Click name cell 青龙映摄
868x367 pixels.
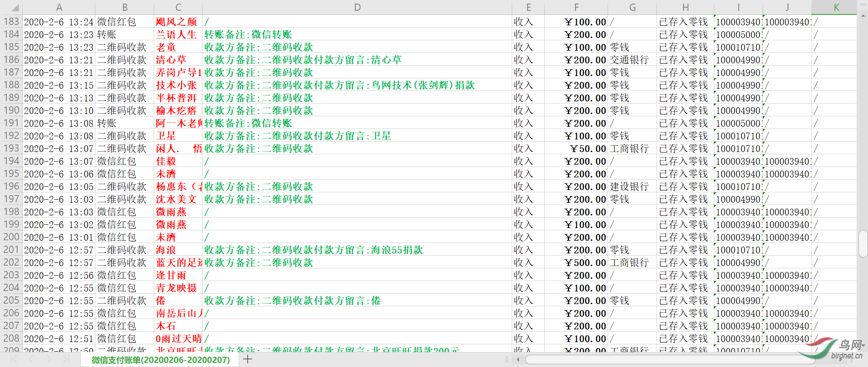(178, 288)
